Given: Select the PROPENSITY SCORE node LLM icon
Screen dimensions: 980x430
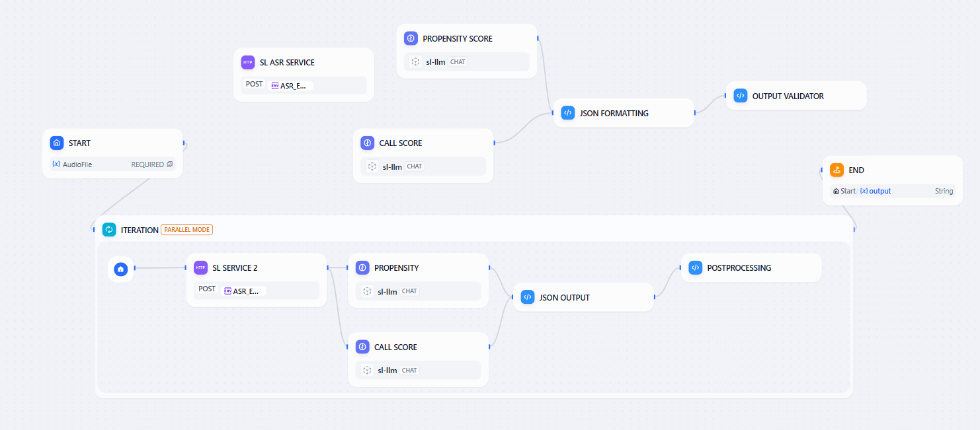Looking at the screenshot, I should (411, 38).
